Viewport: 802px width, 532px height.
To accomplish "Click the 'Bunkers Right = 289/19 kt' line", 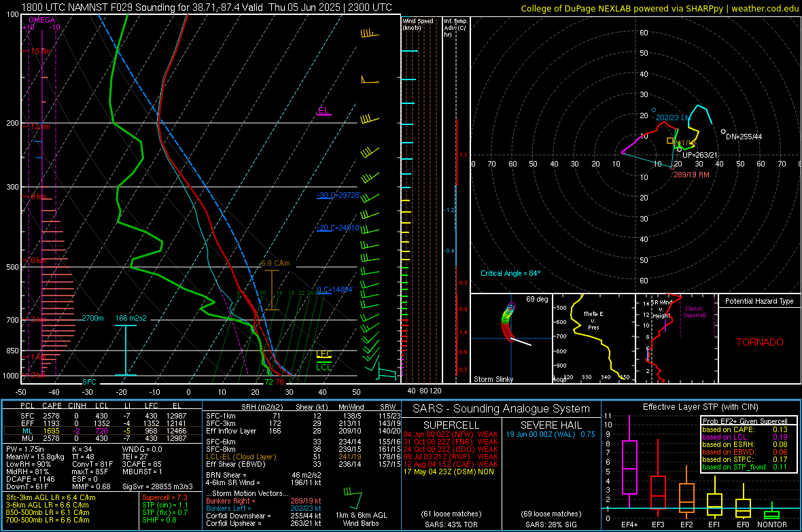I will (x=264, y=501).
